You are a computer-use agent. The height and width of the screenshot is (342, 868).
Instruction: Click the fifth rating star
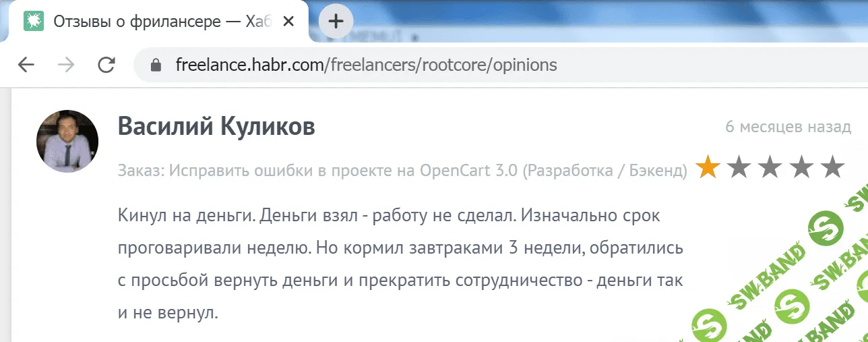click(x=833, y=167)
